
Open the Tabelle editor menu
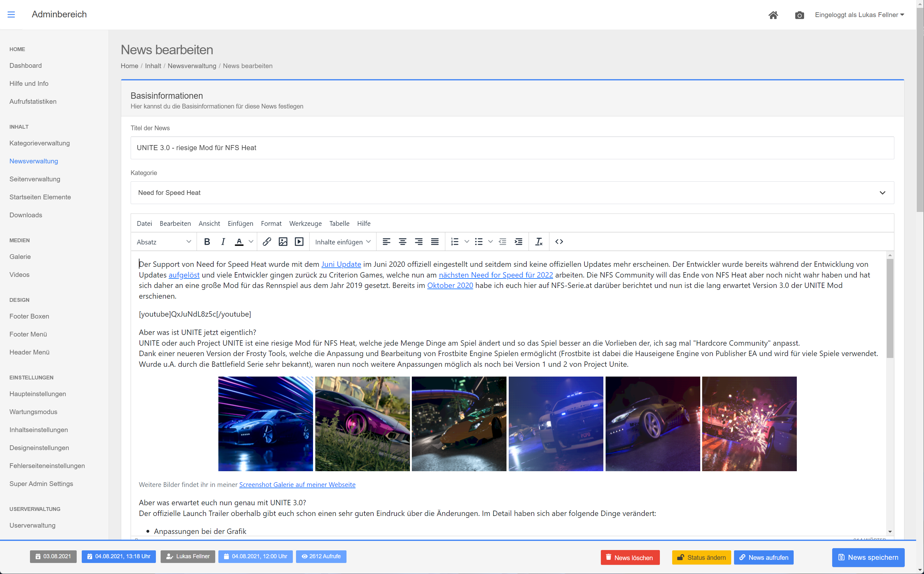[x=339, y=223]
